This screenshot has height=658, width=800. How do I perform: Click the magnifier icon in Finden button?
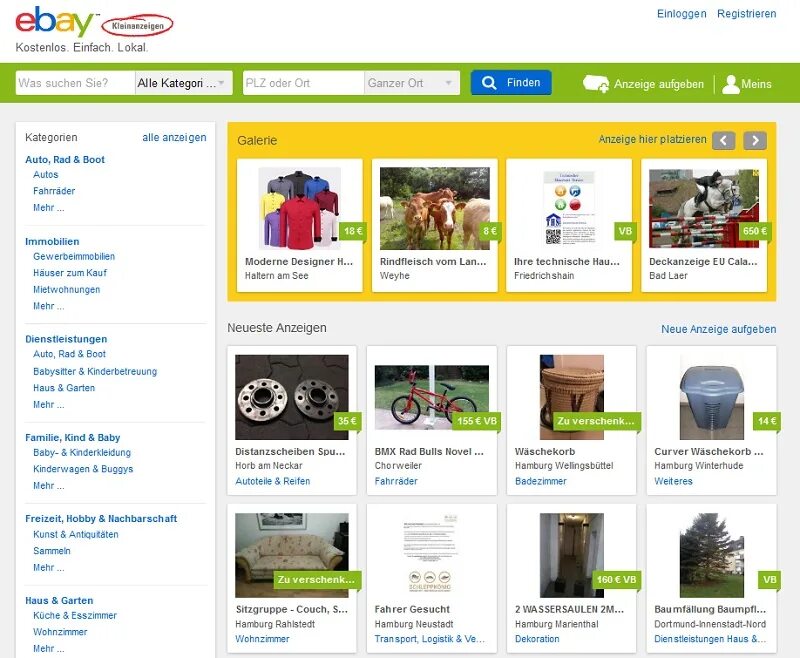tap(489, 83)
